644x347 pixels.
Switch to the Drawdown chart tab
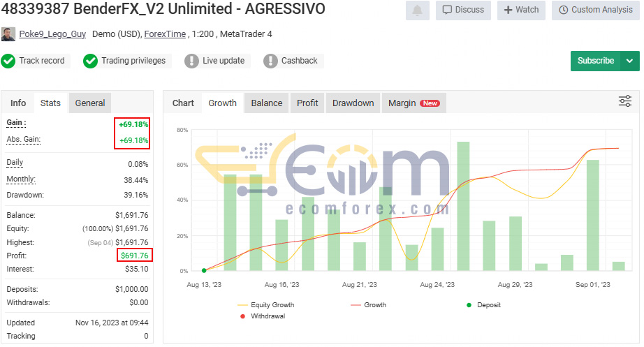[x=353, y=103]
